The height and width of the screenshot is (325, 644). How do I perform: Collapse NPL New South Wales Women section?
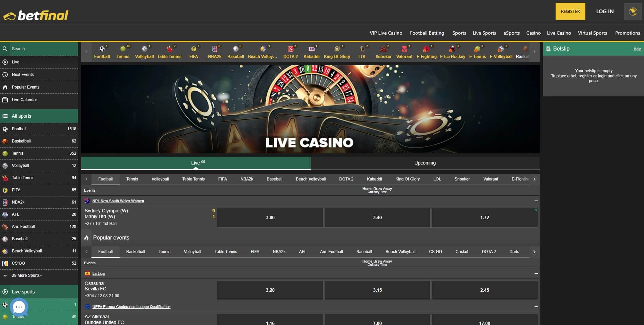[x=536, y=201]
